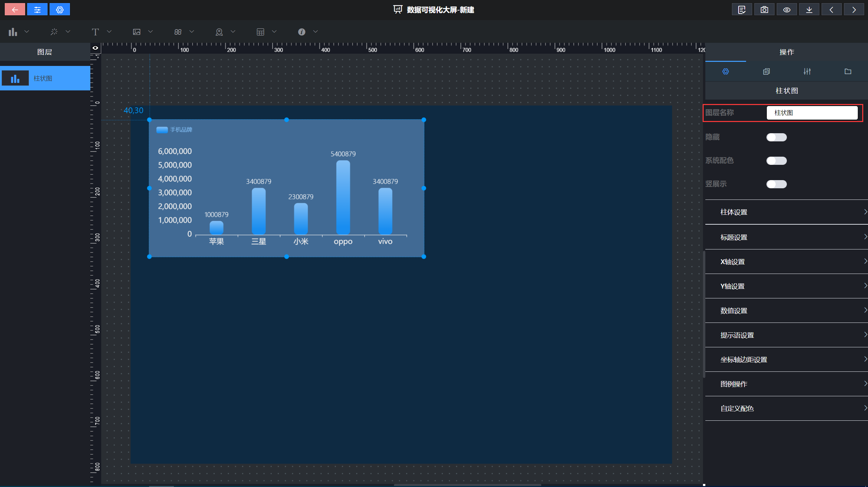Click the 数据可视化大屏-新建 title
This screenshot has height=487, width=868.
(440, 10)
